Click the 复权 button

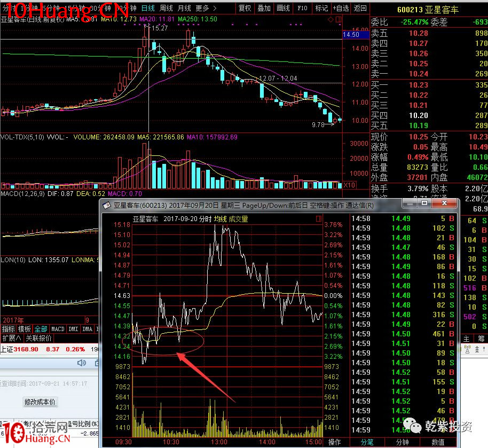245,8
